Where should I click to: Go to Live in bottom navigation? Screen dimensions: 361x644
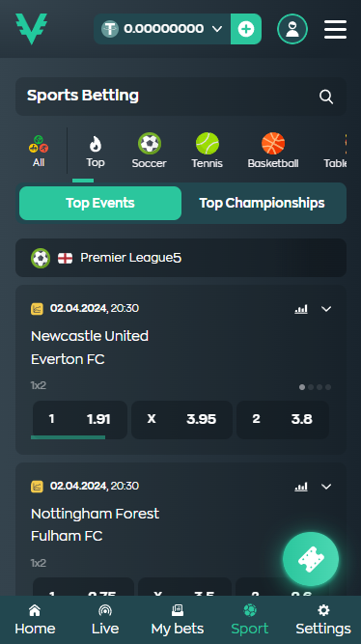pos(105,620)
